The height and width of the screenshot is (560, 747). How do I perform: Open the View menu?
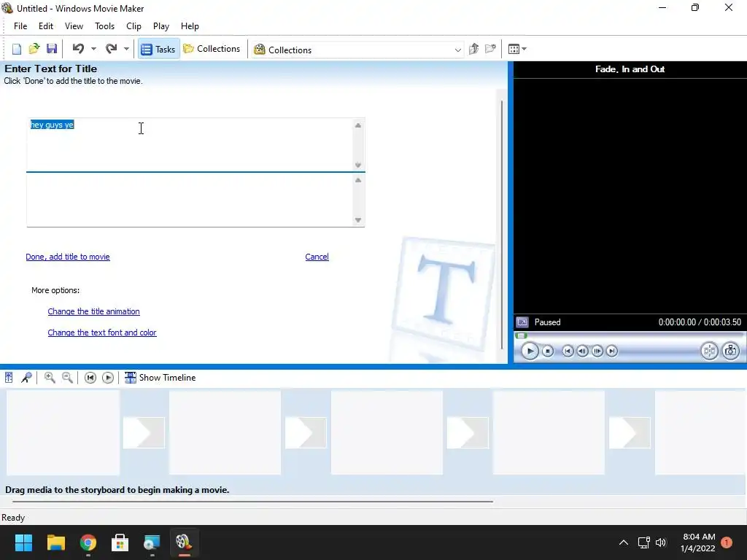[74, 26]
